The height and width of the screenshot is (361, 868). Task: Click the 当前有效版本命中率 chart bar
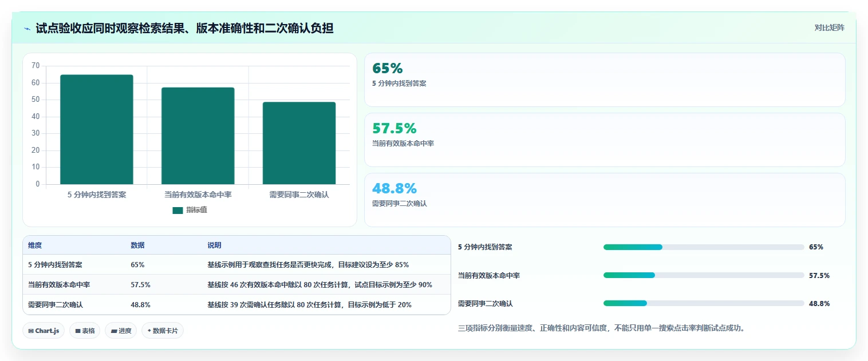(x=198, y=136)
